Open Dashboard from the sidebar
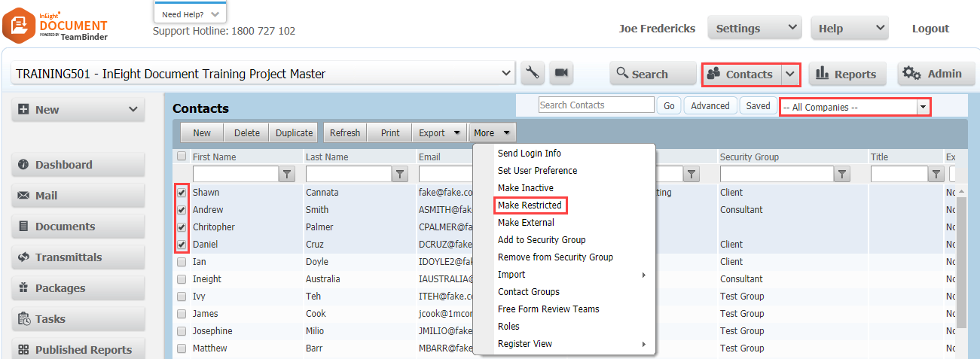 [78, 165]
